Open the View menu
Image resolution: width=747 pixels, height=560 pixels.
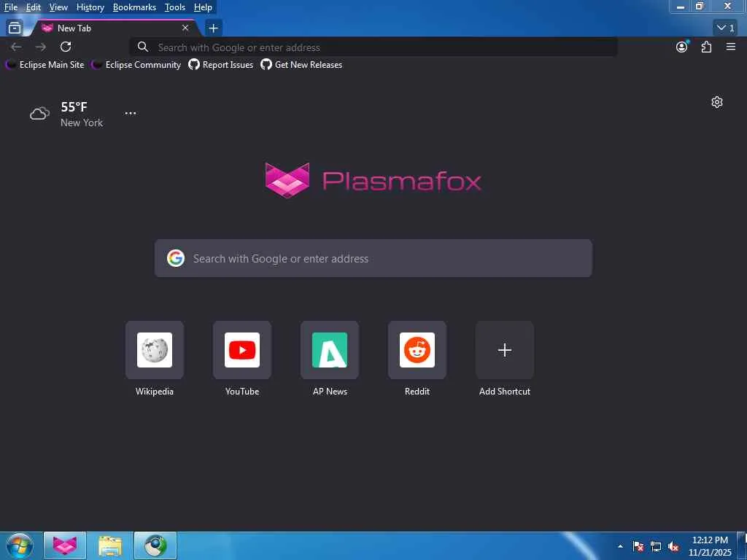point(58,7)
